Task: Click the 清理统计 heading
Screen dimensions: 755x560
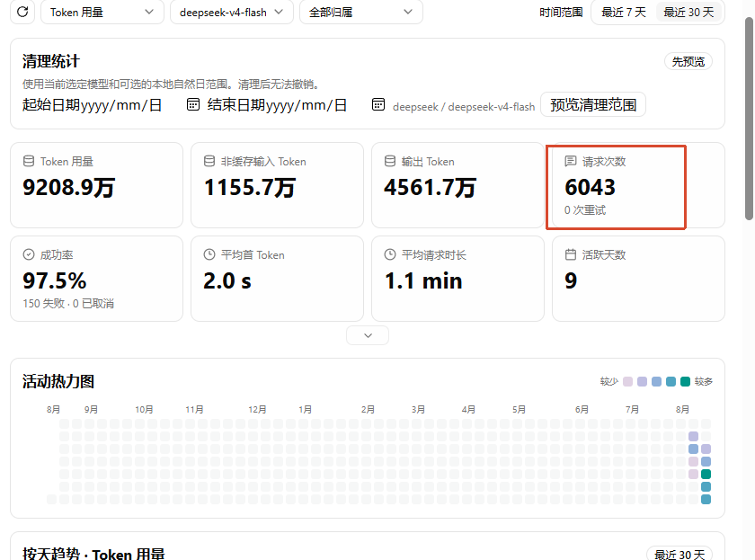Action: click(51, 62)
